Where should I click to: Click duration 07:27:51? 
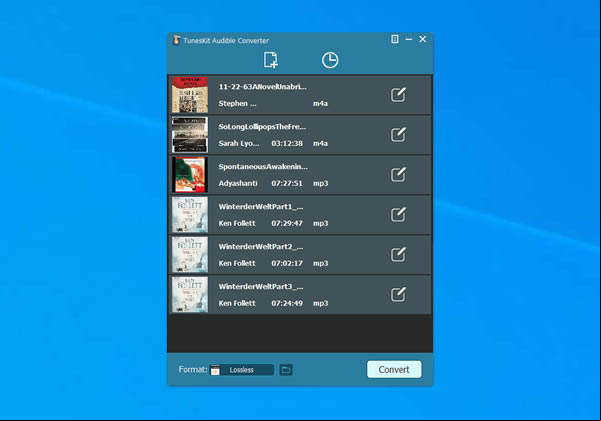coord(287,183)
